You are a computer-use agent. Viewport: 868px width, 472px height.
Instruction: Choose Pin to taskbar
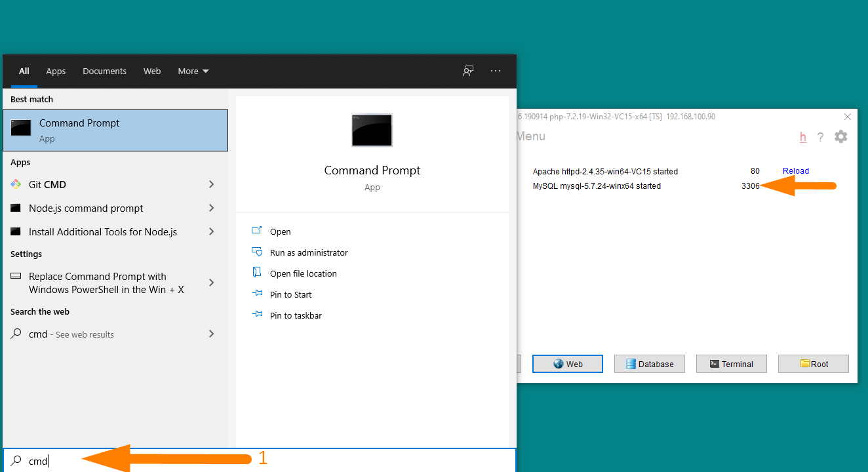click(x=296, y=315)
